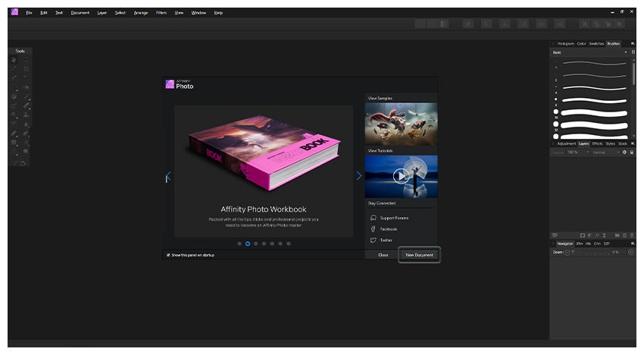
Task: Select the size 16 round brush stroke
Action: [x=594, y=112]
